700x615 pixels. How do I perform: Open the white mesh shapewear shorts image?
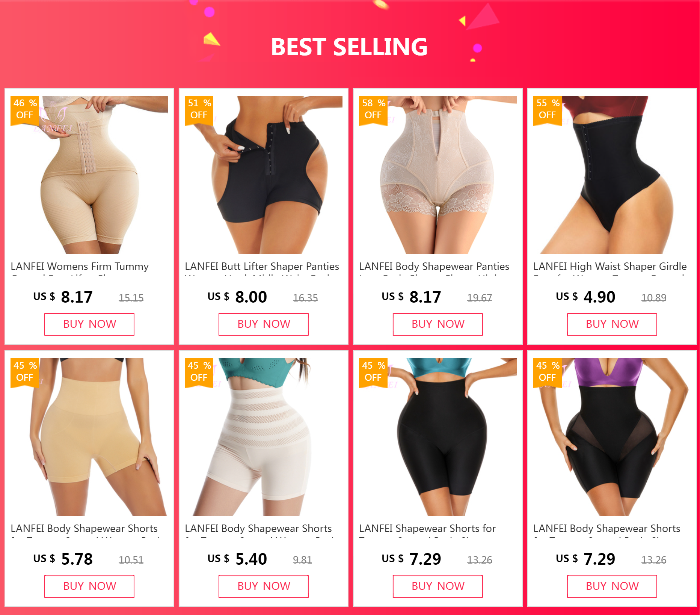tap(264, 437)
